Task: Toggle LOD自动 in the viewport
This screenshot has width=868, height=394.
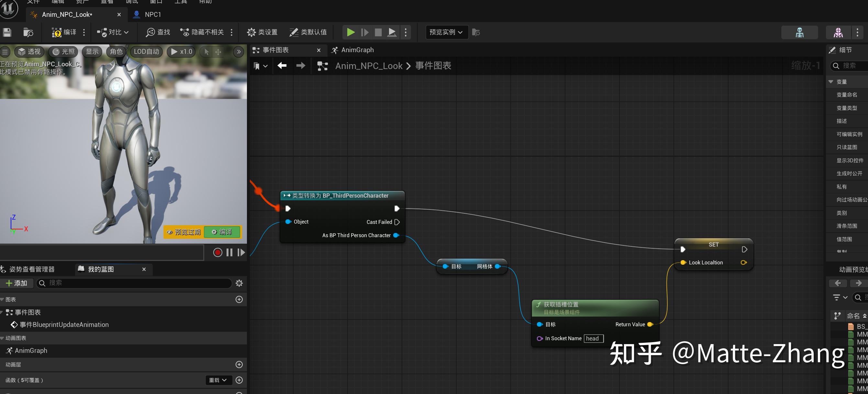Action: coord(146,51)
